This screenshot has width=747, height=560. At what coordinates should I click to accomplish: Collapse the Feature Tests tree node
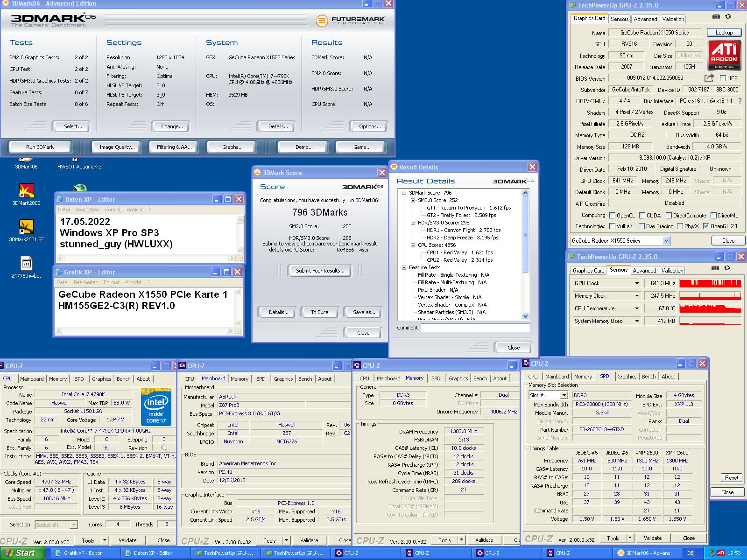404,267
